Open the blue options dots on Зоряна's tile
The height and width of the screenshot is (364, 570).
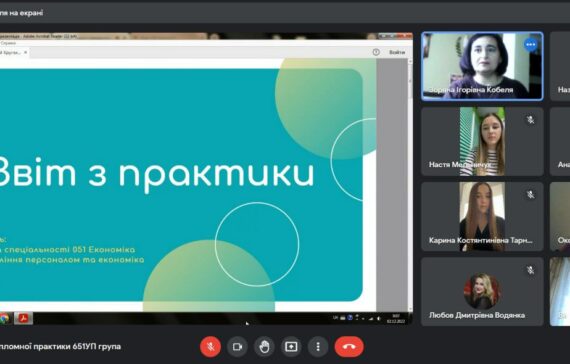[531, 44]
